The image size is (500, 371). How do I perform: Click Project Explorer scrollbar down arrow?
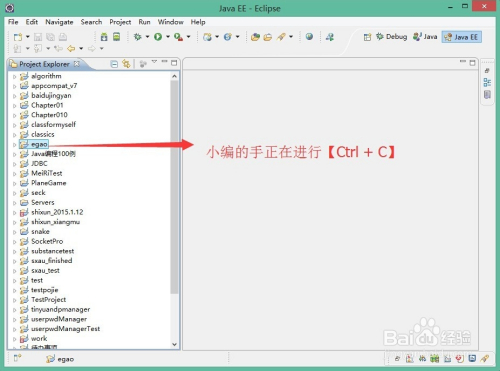[174, 344]
